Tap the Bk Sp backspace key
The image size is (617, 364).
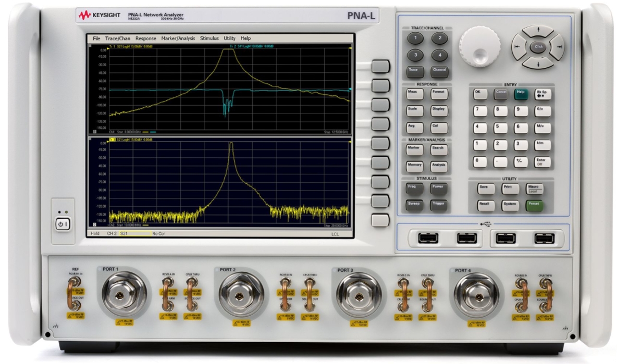[x=542, y=94]
